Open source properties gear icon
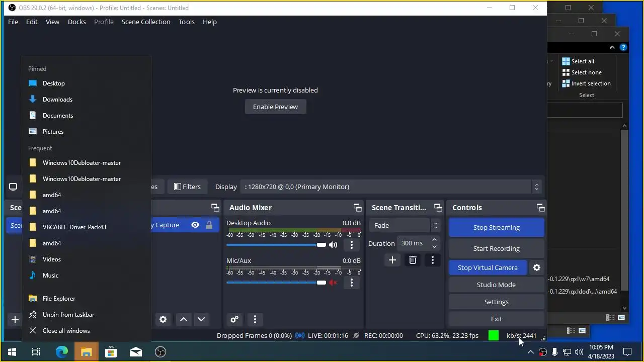 click(x=163, y=319)
